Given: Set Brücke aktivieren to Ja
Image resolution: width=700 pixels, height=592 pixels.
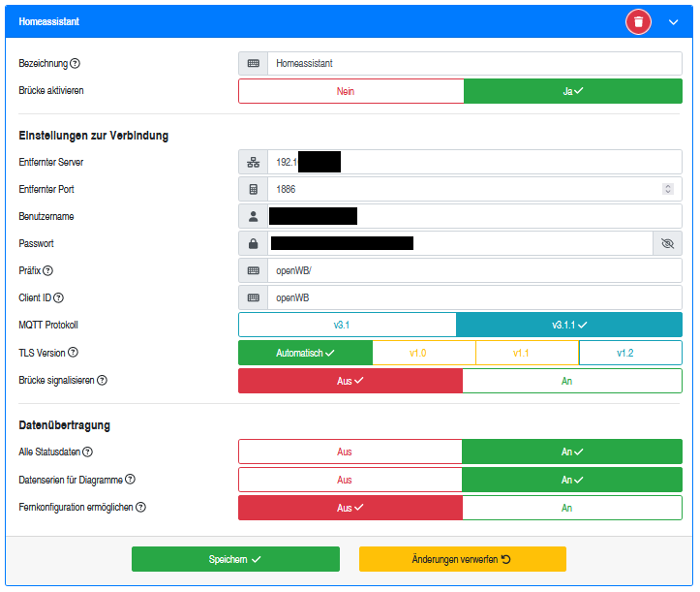Looking at the screenshot, I should [573, 91].
